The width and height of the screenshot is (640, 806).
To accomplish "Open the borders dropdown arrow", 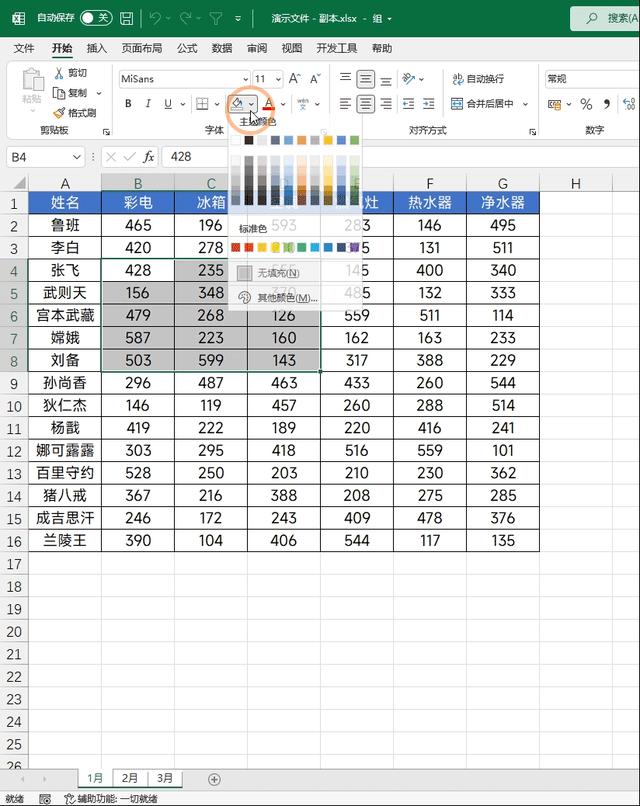I will click(x=217, y=104).
